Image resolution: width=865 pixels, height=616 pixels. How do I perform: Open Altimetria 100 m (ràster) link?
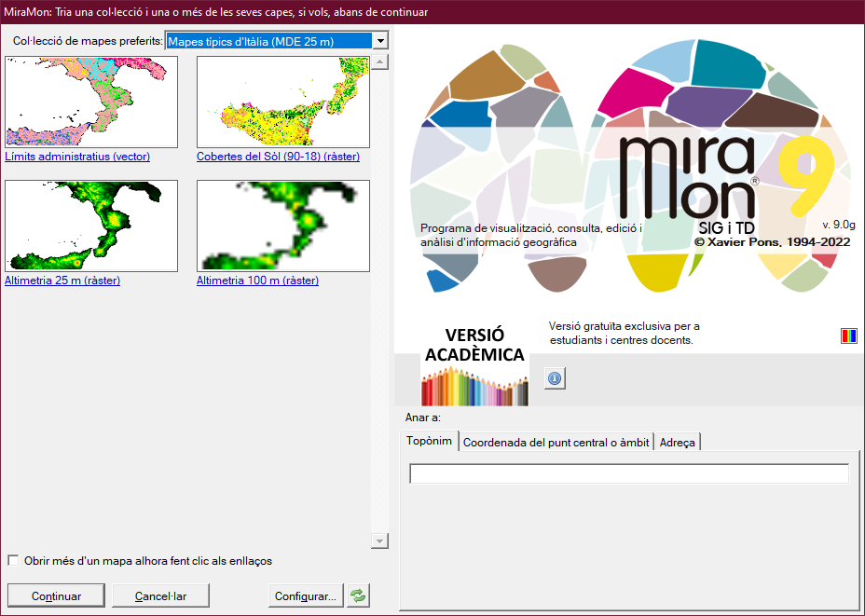click(257, 281)
